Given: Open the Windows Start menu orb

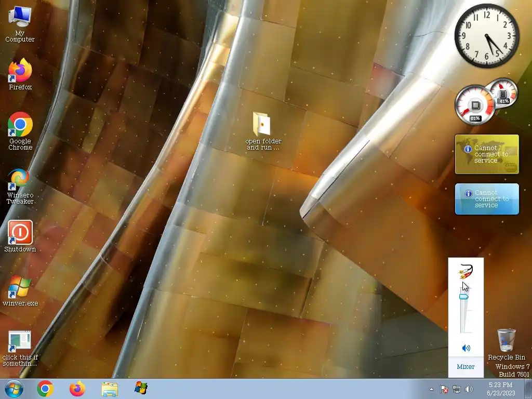Looking at the screenshot, I should point(14,389).
